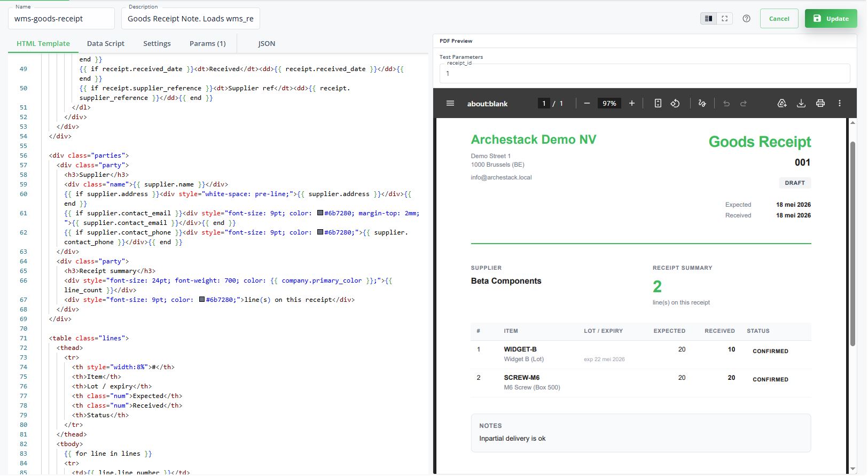Screen dimensions: 868x476
Task: Switch to fullscreen editor layout
Action: point(724,18)
